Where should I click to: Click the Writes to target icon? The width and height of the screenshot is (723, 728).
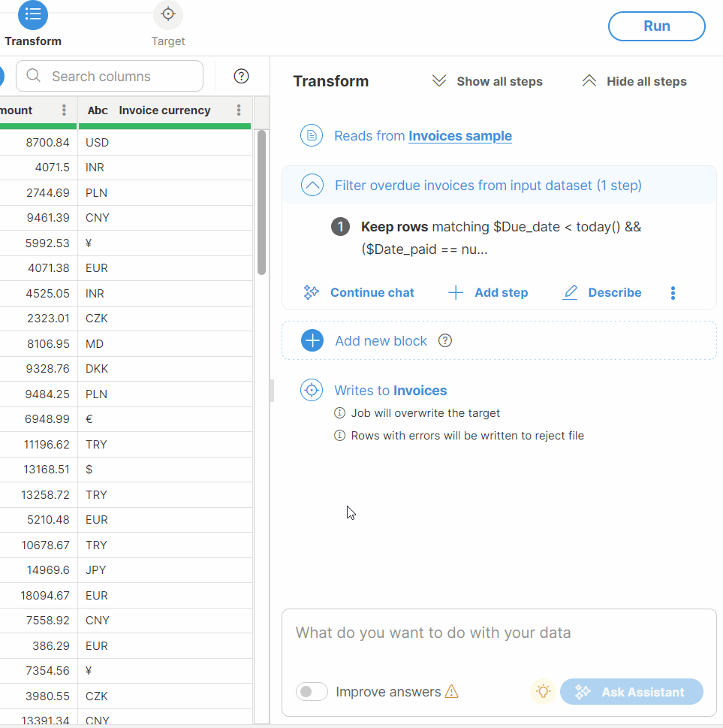[x=312, y=391]
